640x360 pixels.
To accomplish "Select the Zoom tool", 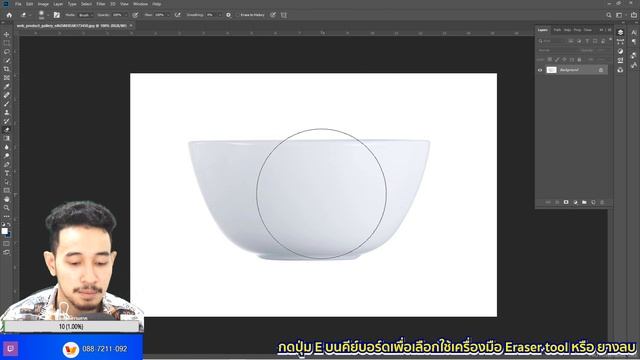I will pos(7,208).
